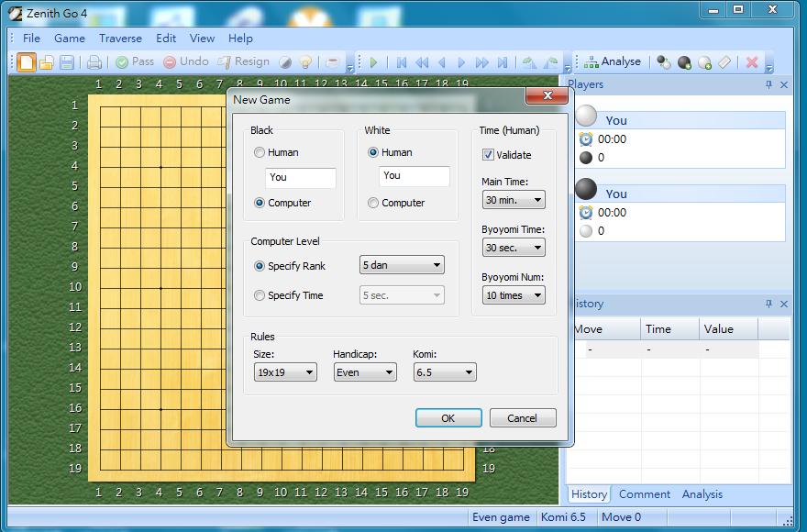Open the Game menu
Image resolution: width=807 pixels, height=532 pixels.
tap(70, 39)
